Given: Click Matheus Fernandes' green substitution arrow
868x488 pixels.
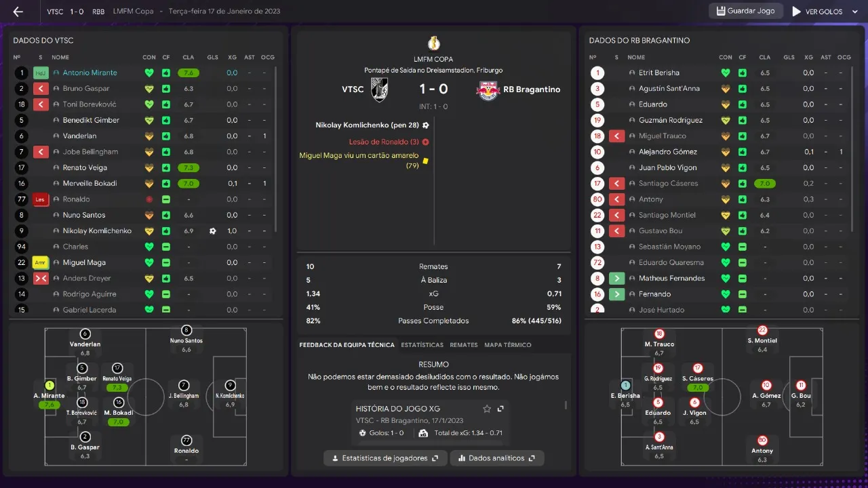Looking at the screenshot, I should (x=616, y=279).
